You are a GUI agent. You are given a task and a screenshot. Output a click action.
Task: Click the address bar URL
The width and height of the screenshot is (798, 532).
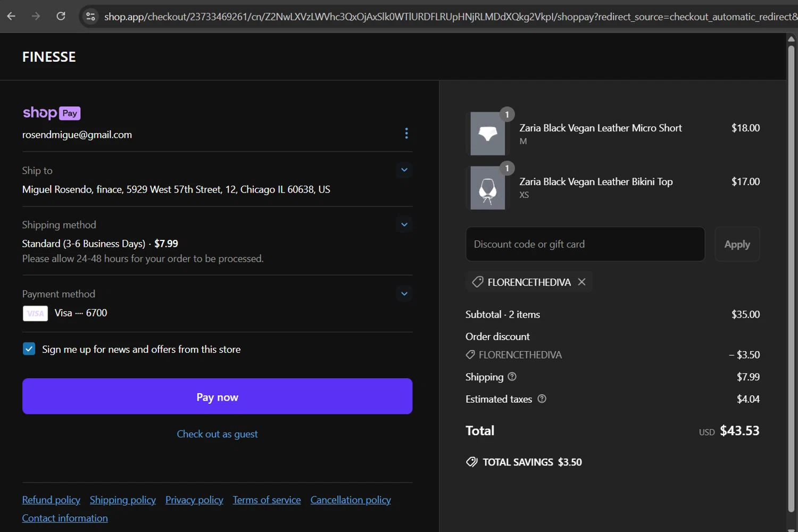coord(450,16)
